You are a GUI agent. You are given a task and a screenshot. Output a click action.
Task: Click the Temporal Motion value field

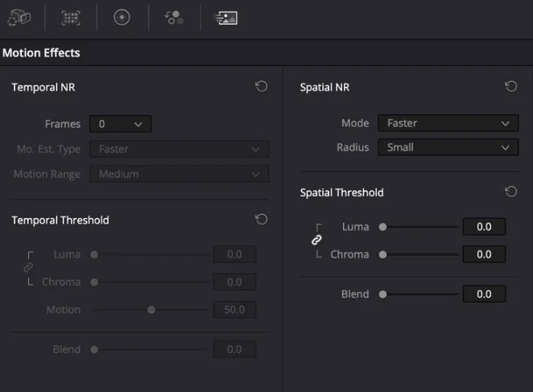click(x=234, y=310)
